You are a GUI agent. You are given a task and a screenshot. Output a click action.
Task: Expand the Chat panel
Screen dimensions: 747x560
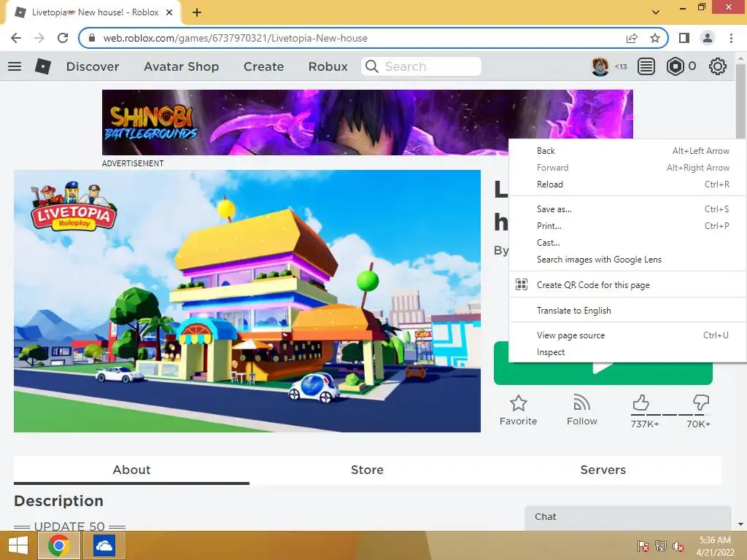628,518
